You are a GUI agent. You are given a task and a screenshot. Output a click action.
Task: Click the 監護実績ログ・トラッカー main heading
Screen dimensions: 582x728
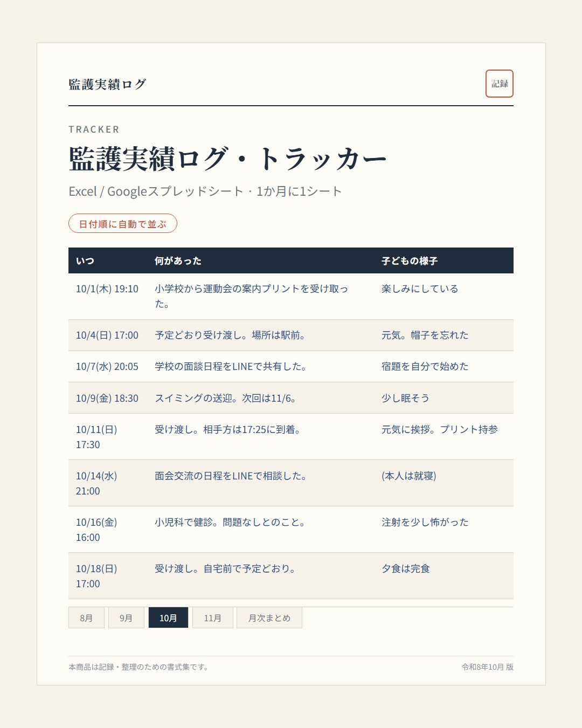[x=227, y=159]
